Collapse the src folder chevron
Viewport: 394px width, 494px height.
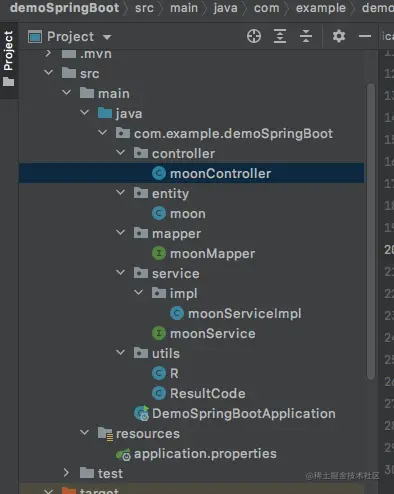(x=49, y=72)
